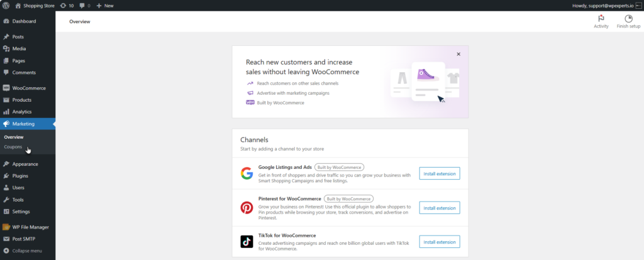Click the plus New icon
This screenshot has width=644, height=260.
point(99,6)
